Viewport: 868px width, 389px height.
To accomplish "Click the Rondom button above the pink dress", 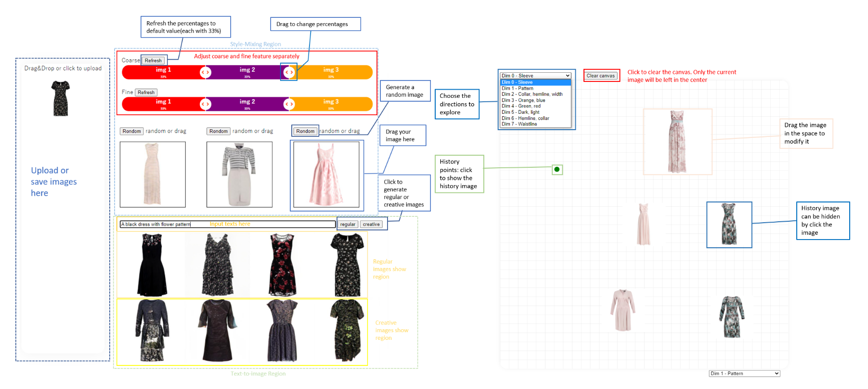I will (305, 131).
